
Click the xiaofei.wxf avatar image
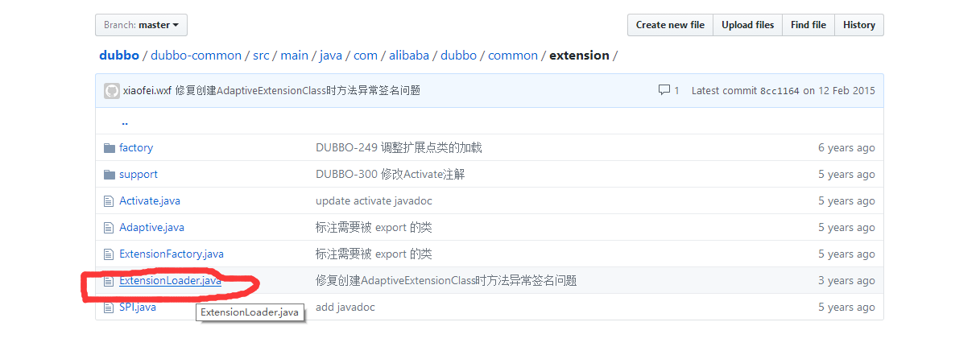pyautogui.click(x=112, y=91)
